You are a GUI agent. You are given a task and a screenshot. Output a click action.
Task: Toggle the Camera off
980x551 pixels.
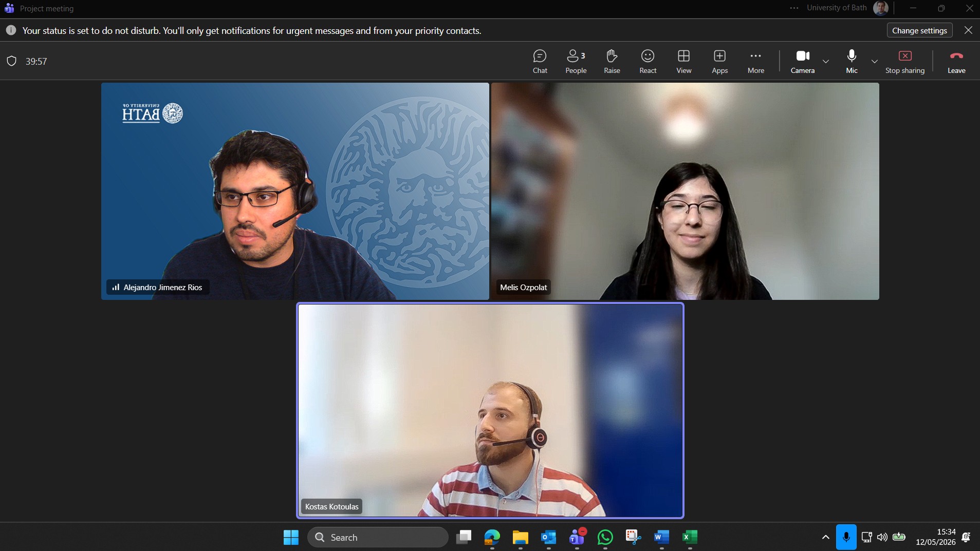(802, 62)
